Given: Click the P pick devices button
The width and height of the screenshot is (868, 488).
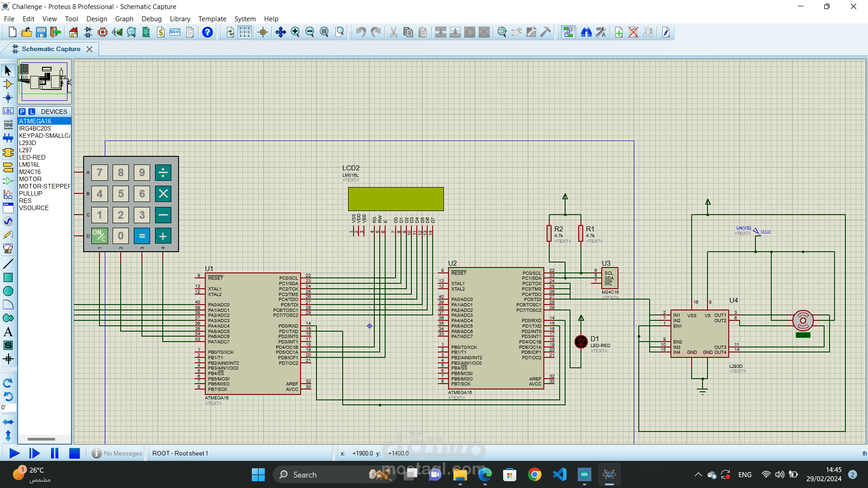Looking at the screenshot, I should click(22, 112).
